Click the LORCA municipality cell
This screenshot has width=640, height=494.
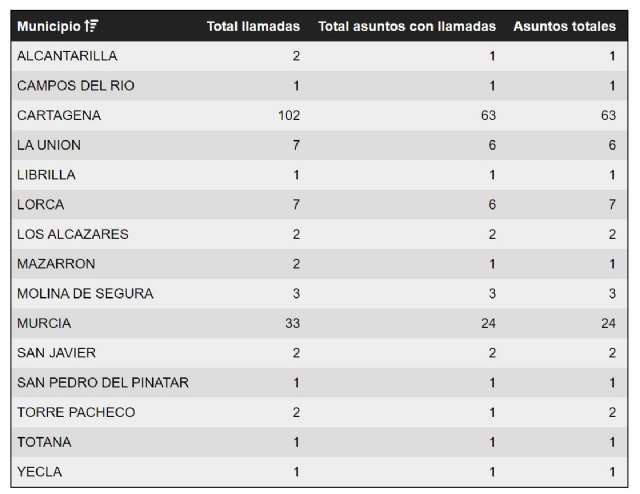coord(41,205)
